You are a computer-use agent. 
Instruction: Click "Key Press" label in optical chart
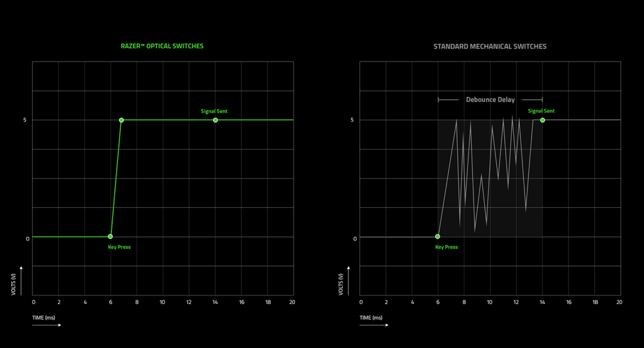(119, 247)
